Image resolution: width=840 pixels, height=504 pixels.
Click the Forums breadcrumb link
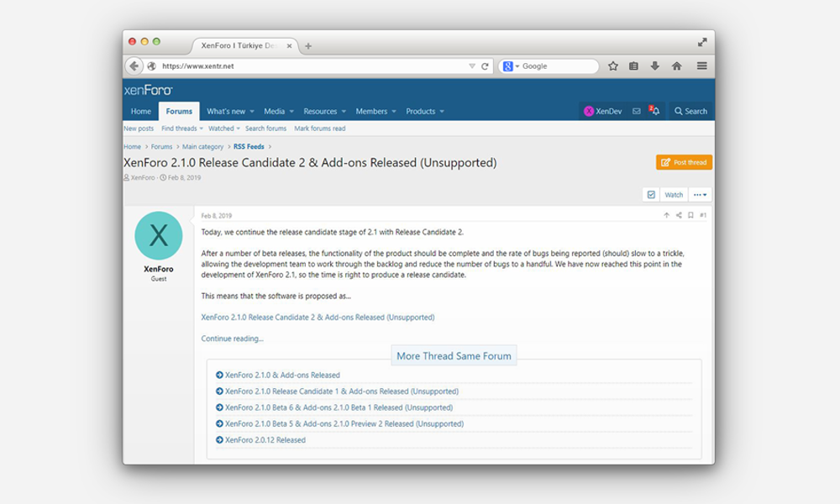[x=162, y=147]
